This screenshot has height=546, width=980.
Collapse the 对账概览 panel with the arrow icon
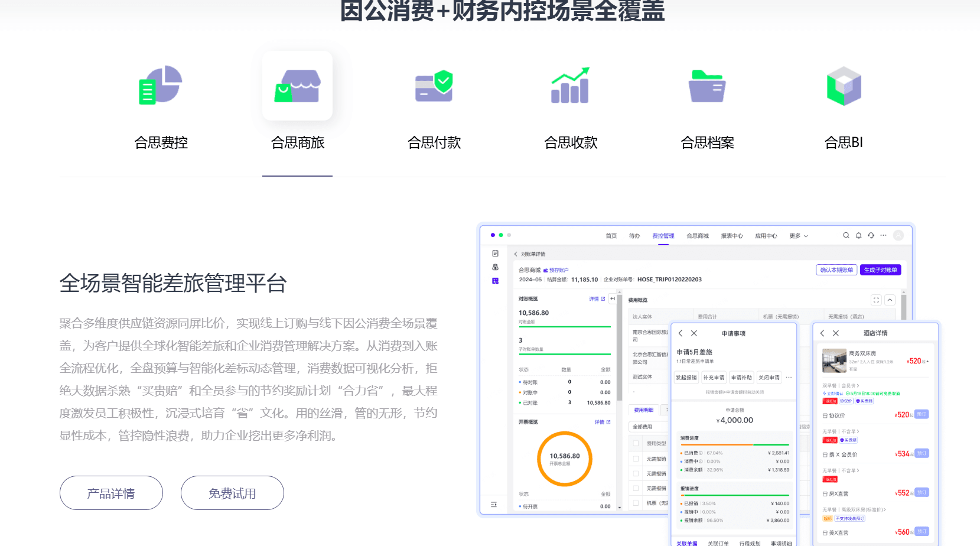613,299
